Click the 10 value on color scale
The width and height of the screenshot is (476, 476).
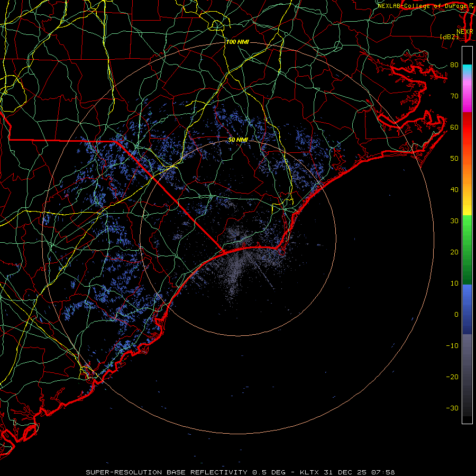(454, 283)
